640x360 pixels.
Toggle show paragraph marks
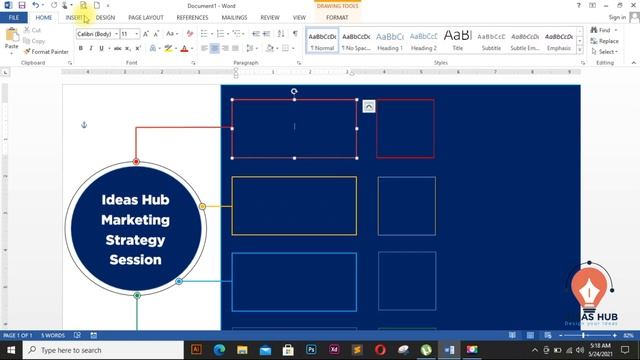coord(295,34)
